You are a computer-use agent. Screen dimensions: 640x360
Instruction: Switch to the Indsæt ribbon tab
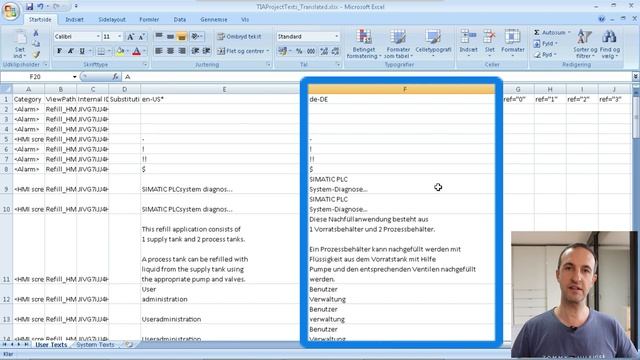pyautogui.click(x=74, y=19)
